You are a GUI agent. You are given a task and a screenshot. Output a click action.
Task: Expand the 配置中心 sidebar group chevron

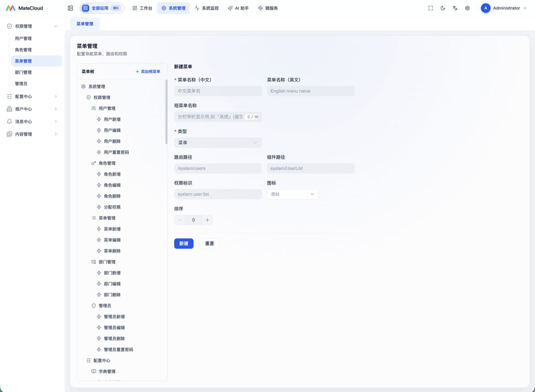click(x=56, y=96)
